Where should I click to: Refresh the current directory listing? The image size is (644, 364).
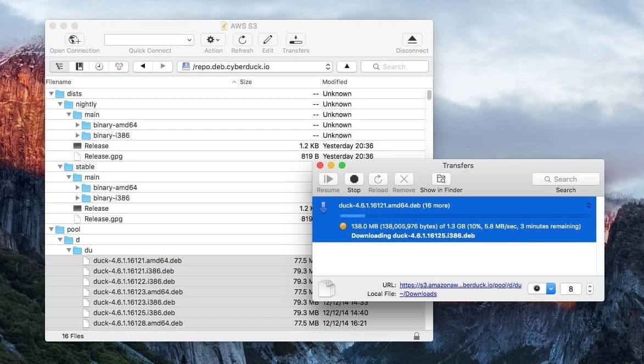tap(242, 40)
